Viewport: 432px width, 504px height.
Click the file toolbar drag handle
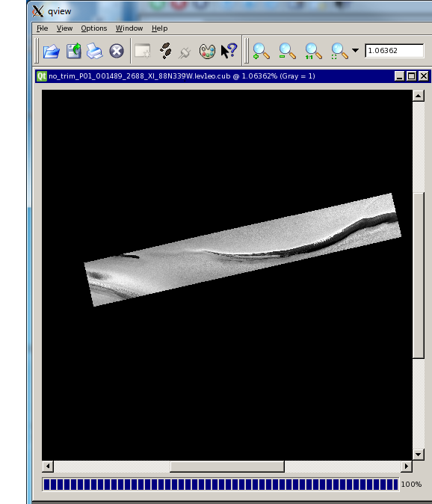37,50
